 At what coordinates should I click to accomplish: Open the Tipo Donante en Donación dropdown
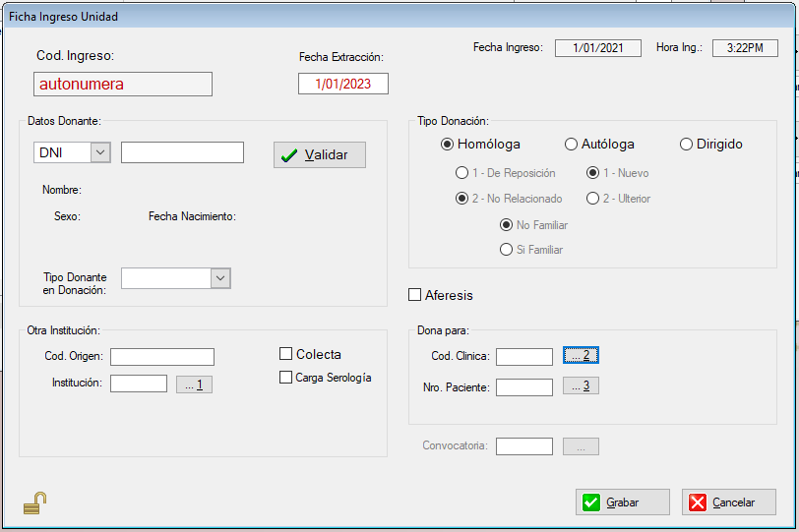[x=220, y=278]
